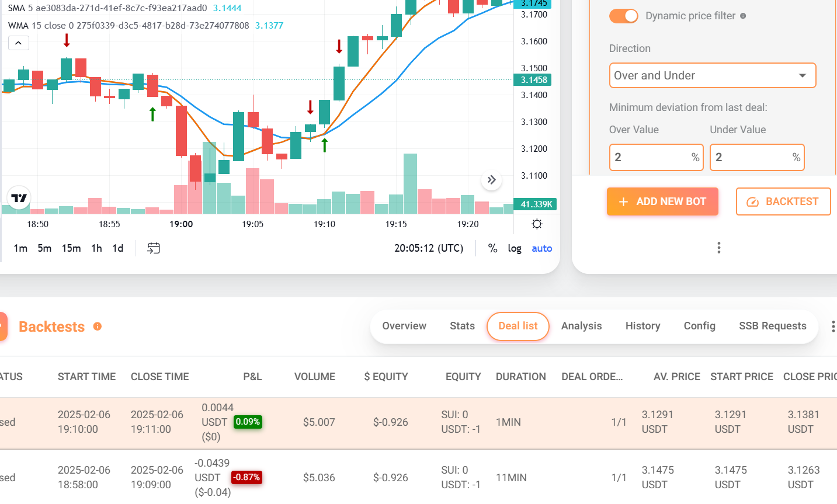The height and width of the screenshot is (504, 837).
Task: Click start time 2025-02-06 19:10:00
Action: point(84,422)
